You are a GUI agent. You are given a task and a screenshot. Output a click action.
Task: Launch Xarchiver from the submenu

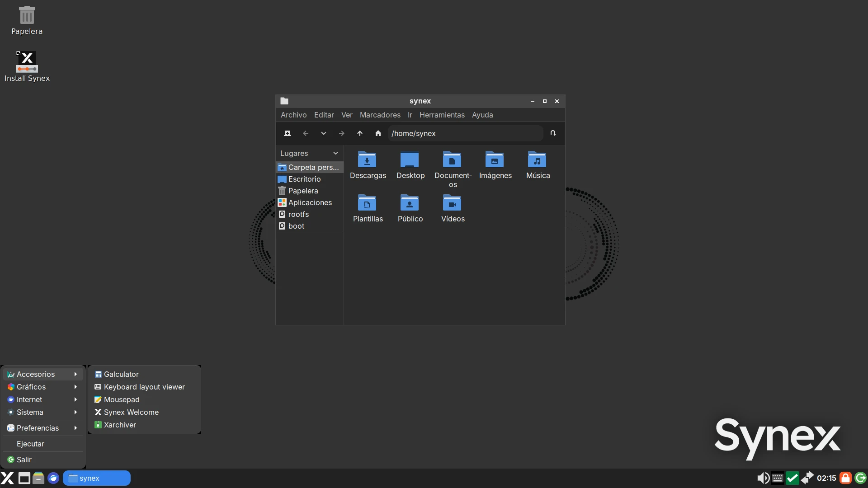point(144,425)
